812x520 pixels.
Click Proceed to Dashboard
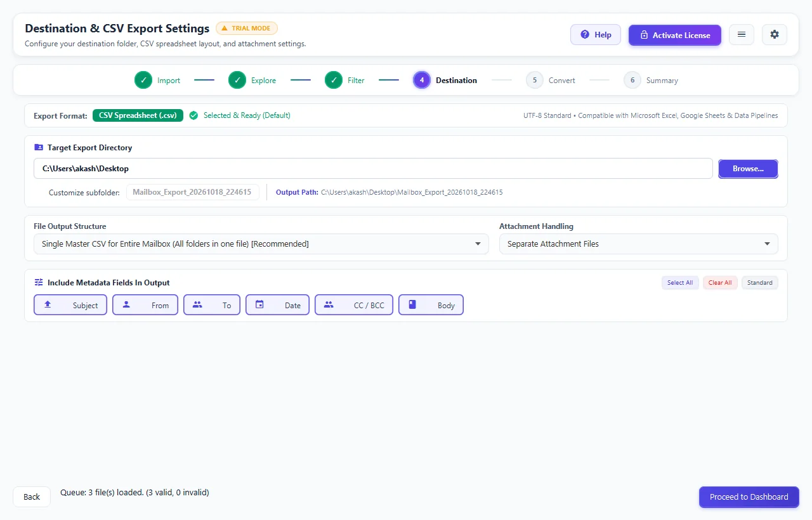coord(749,497)
